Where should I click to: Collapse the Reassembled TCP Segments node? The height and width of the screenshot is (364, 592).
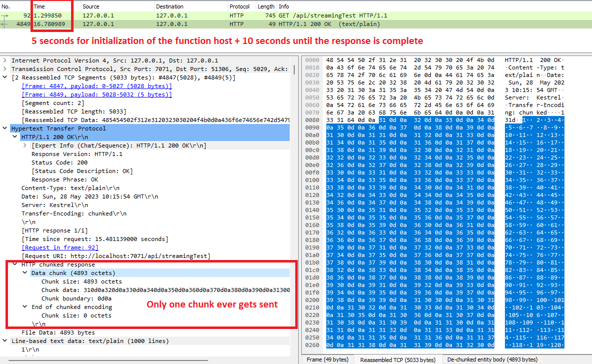click(5, 77)
